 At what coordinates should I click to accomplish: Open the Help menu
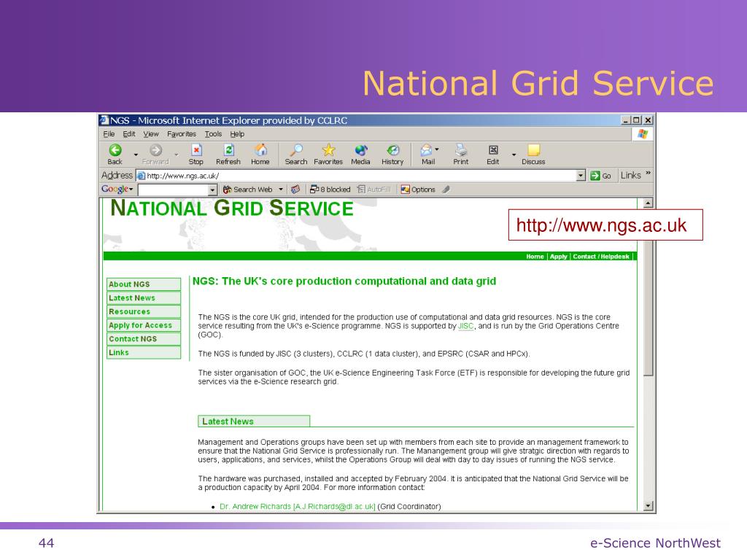point(237,134)
